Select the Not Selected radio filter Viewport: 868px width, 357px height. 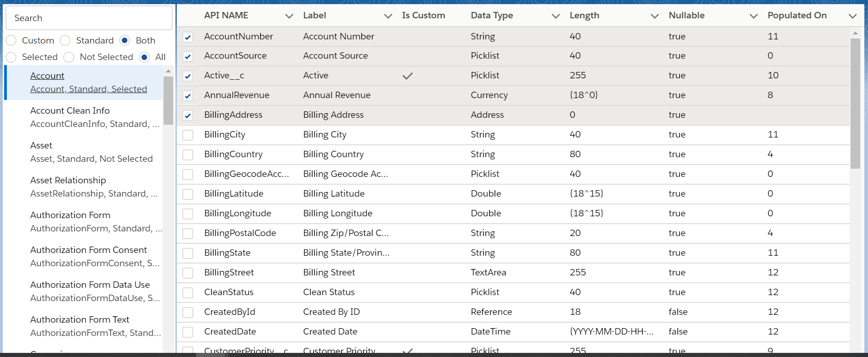[69, 57]
